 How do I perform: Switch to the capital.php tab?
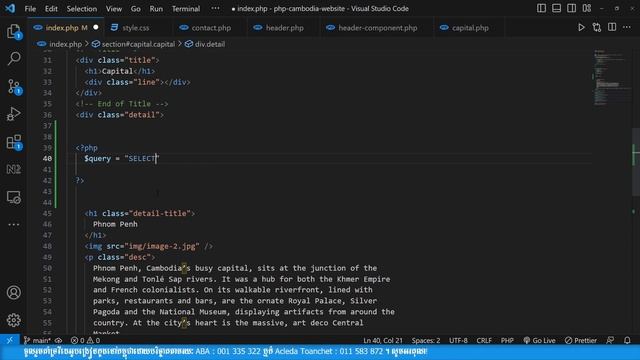470,28
